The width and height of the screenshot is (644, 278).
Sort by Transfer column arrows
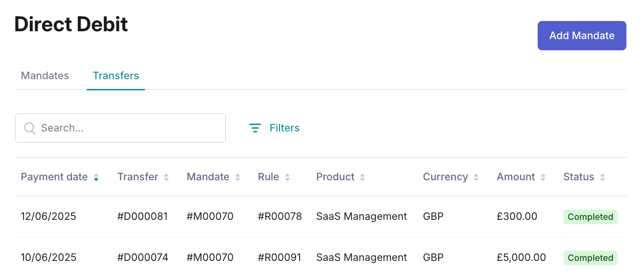[166, 177]
